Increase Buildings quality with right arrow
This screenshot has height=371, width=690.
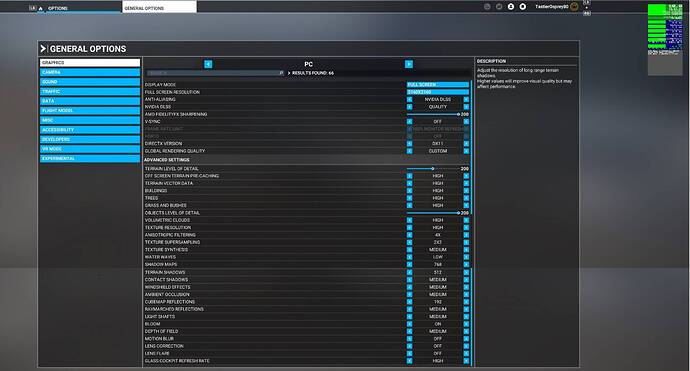click(466, 191)
